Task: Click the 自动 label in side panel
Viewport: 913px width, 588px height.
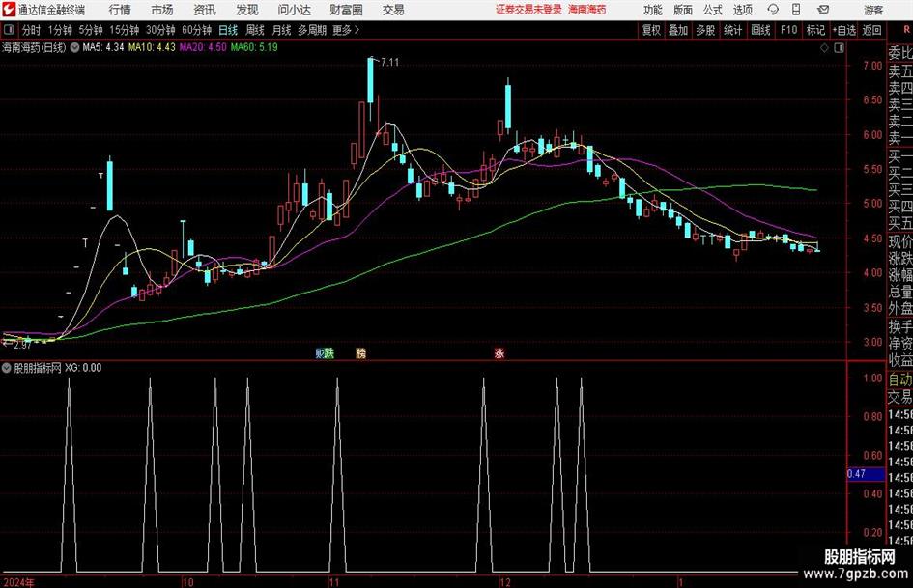Action: point(900,379)
